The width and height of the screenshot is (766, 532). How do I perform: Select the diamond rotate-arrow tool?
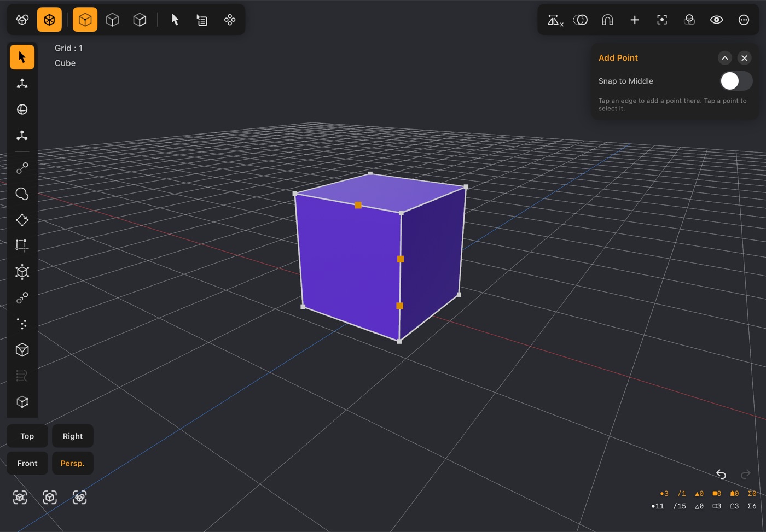tap(22, 220)
